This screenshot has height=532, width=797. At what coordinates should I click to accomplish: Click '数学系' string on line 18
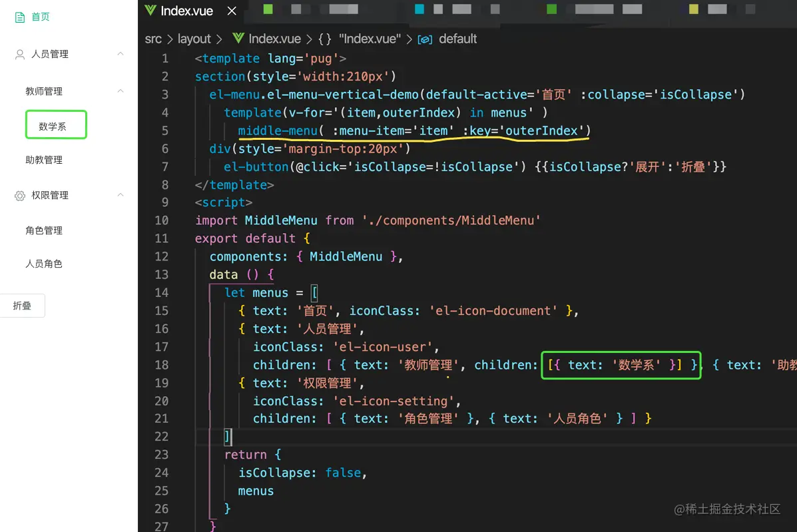tap(637, 365)
